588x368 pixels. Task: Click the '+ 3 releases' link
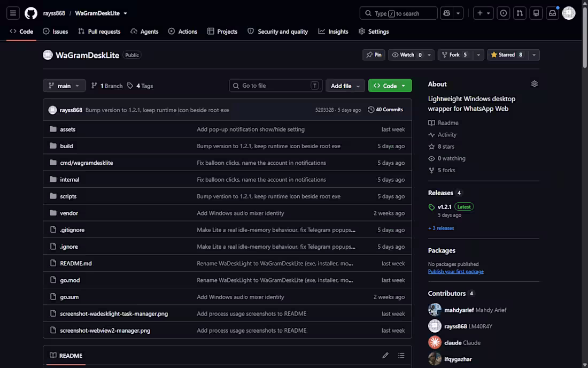[x=441, y=228]
